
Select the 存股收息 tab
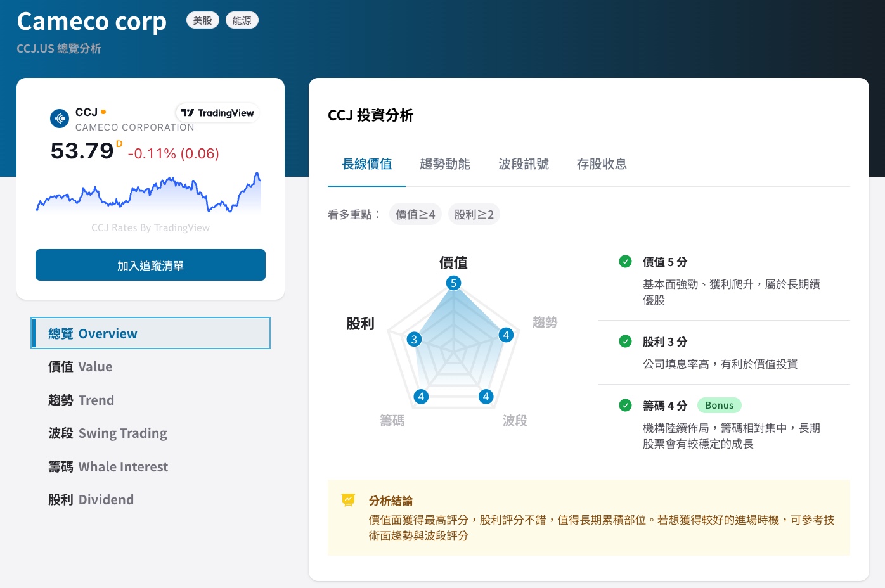click(601, 164)
